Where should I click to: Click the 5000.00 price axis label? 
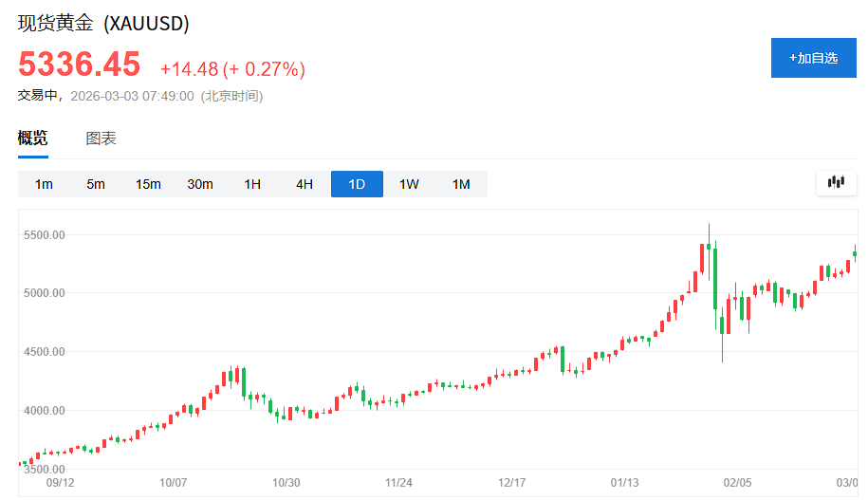(x=45, y=293)
